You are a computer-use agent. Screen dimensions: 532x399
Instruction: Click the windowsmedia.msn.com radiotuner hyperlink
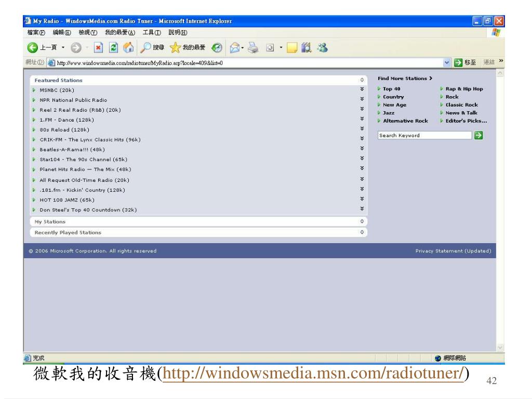[313, 373]
